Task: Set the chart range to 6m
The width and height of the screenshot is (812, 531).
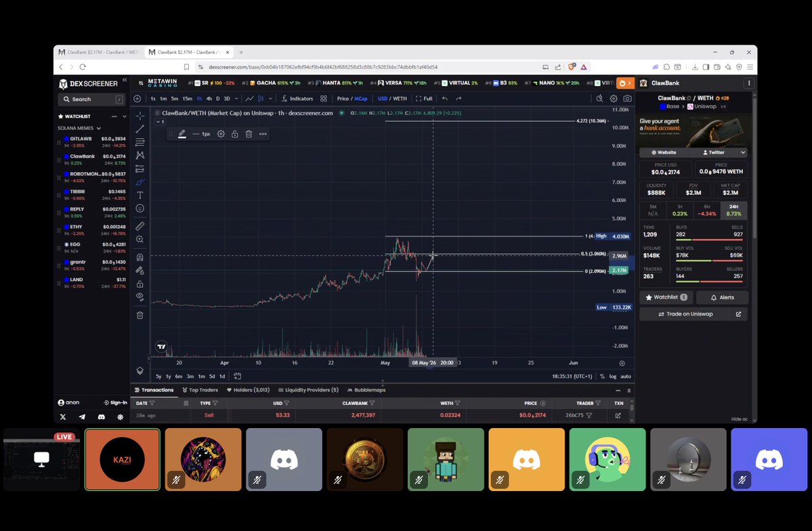Action: click(x=179, y=376)
